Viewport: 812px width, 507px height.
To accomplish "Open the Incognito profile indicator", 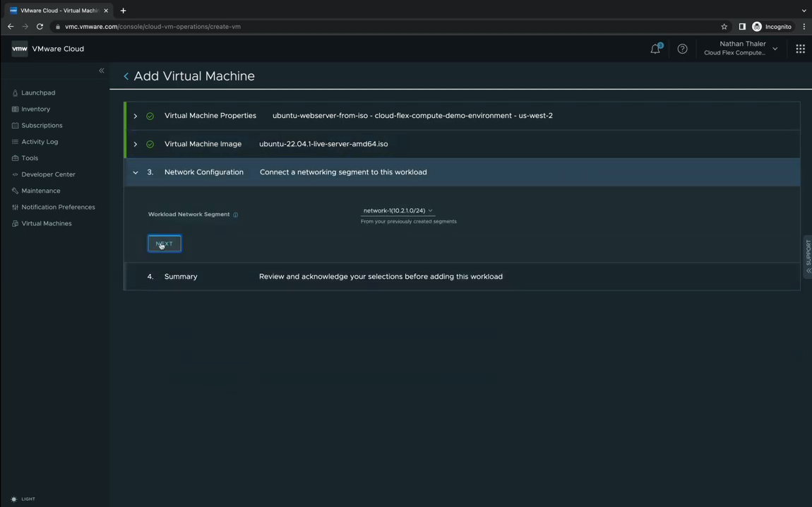I will click(x=772, y=26).
